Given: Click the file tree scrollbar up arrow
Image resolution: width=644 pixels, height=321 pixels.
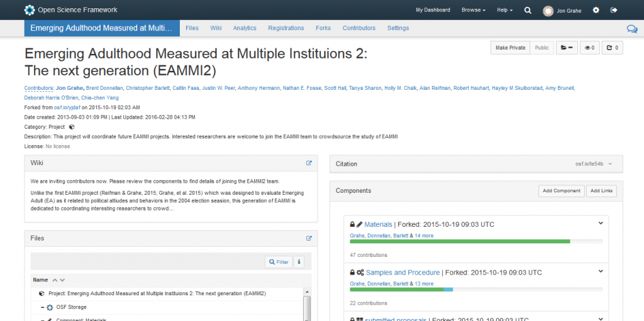Looking at the screenshot, I should tap(307, 291).
